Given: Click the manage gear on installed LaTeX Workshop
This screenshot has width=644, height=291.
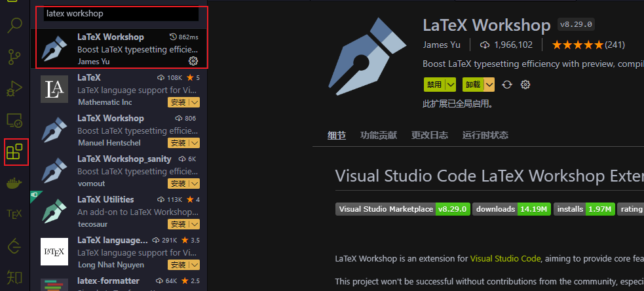Looking at the screenshot, I should 193,61.
